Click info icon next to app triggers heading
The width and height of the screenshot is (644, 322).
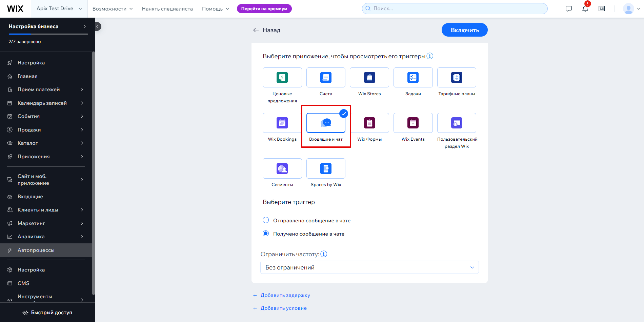point(430,56)
